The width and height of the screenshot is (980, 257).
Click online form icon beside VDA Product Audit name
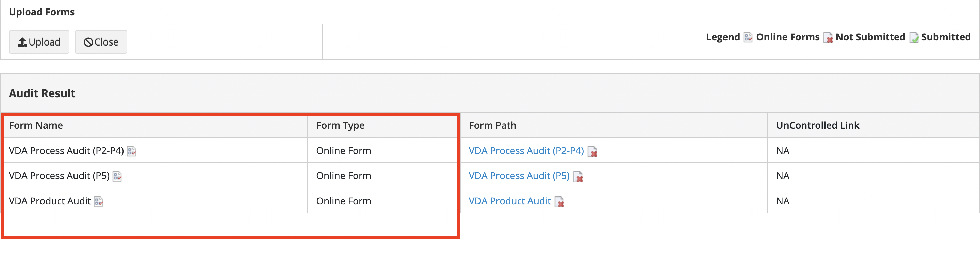pos(99,202)
